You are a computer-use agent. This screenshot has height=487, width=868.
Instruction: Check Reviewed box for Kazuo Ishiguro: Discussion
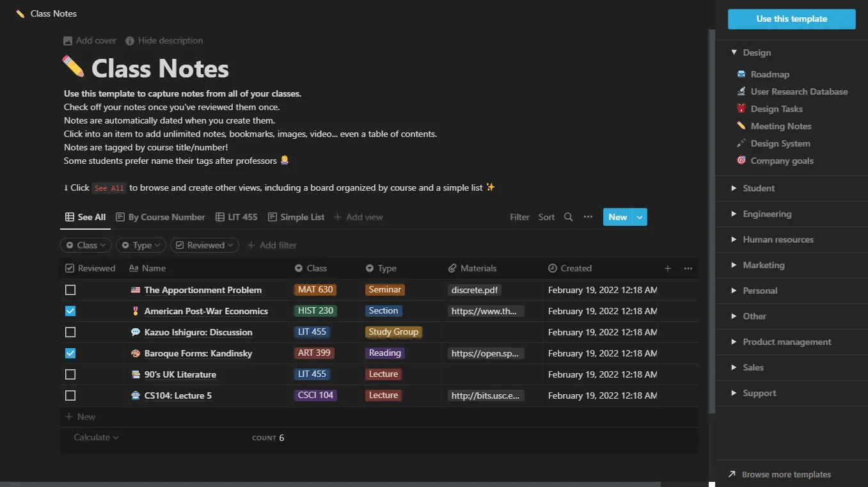70,332
